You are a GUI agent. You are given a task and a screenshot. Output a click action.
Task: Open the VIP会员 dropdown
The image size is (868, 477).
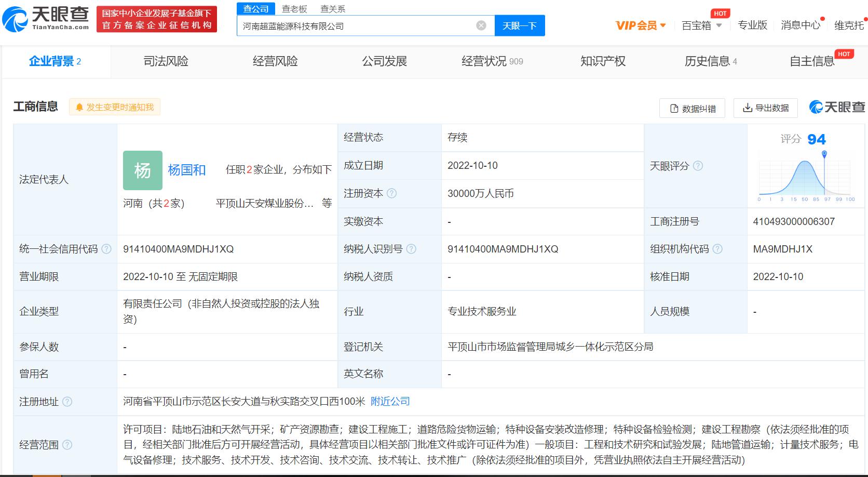[641, 25]
